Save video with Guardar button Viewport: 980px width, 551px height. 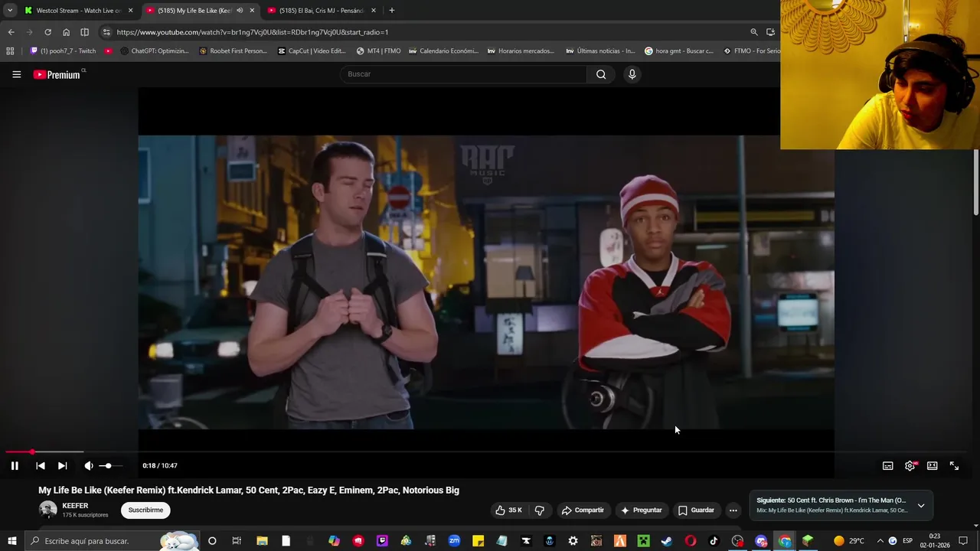pyautogui.click(x=696, y=510)
